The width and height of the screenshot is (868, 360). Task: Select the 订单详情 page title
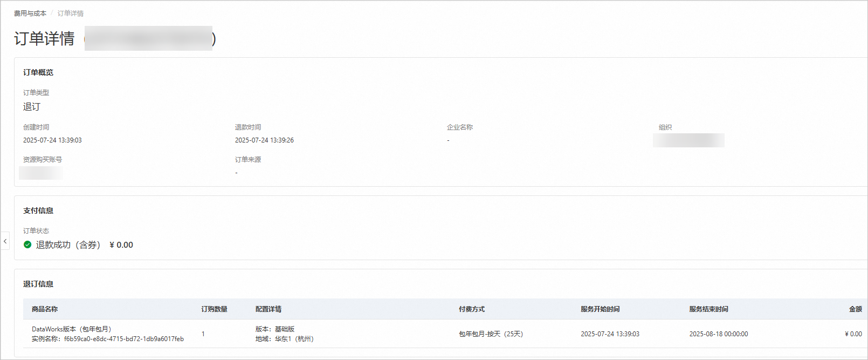click(x=44, y=38)
